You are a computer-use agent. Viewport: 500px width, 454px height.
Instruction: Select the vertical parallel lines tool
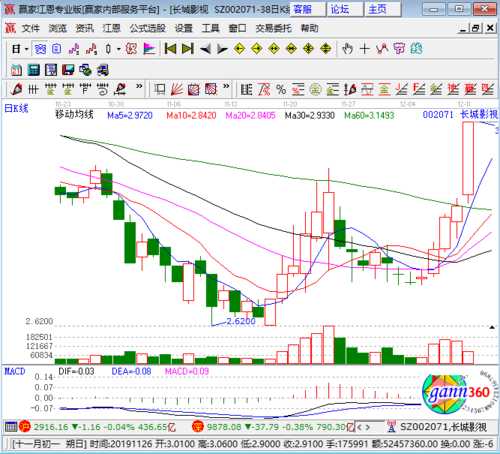point(33,89)
